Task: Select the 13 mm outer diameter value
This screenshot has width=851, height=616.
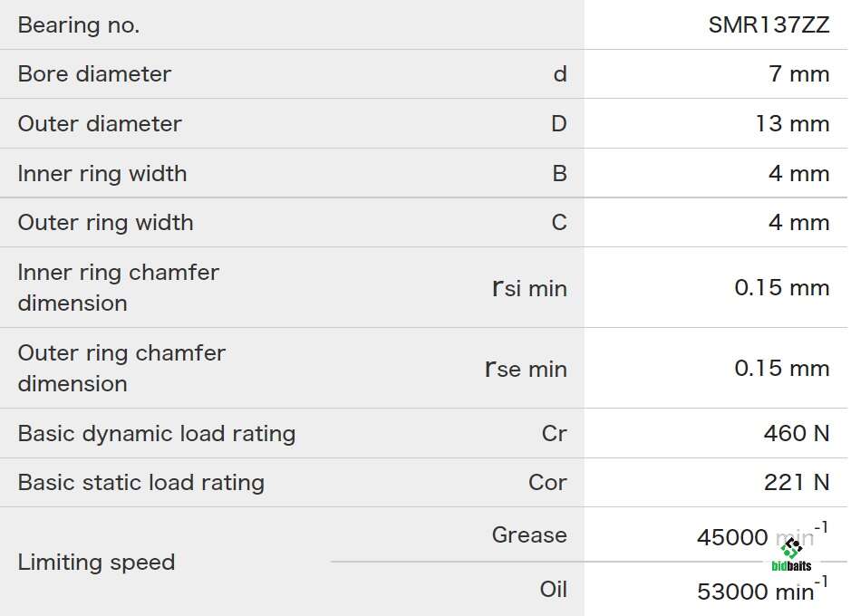Action: pos(792,123)
